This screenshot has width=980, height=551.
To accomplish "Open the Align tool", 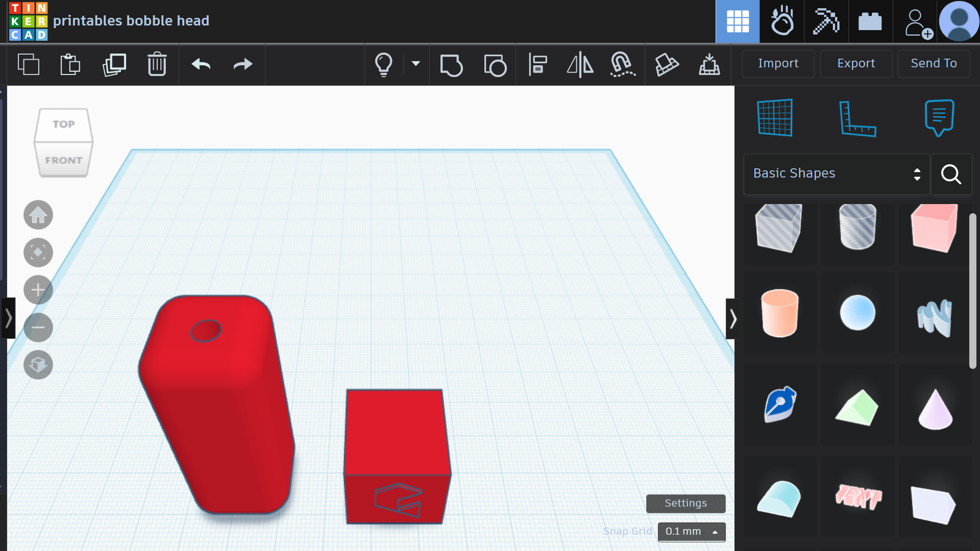I will click(x=537, y=65).
